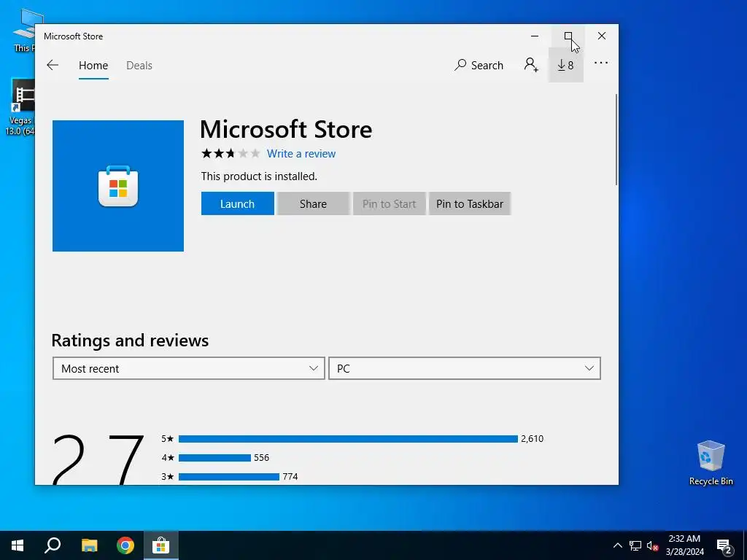Image resolution: width=747 pixels, height=560 pixels.
Task: Minimize the Microsoft Store window
Action: click(x=535, y=36)
